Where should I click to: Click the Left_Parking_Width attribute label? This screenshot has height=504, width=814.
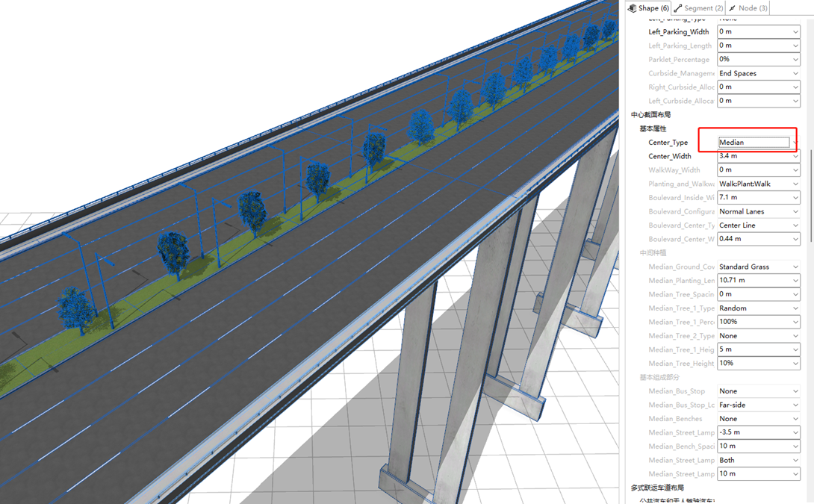[x=679, y=32]
